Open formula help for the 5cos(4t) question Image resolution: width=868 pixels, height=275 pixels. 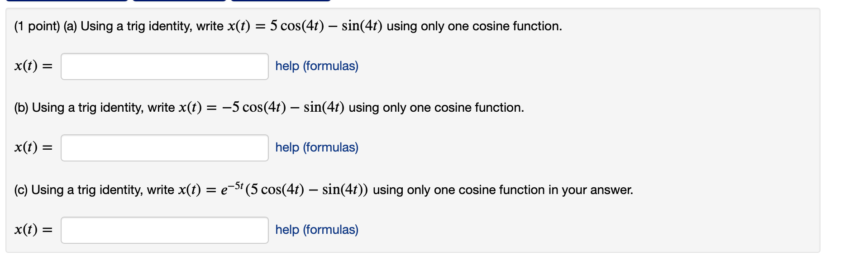point(316,66)
